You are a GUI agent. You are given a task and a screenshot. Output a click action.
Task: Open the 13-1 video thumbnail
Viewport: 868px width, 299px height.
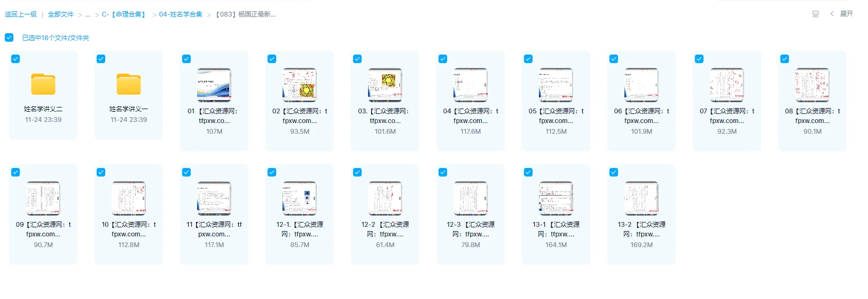click(556, 198)
